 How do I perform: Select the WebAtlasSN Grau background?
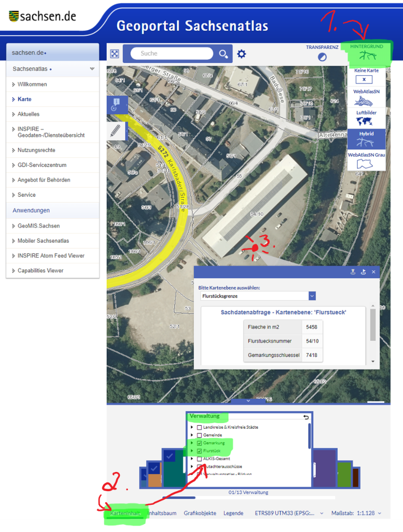[x=367, y=160]
